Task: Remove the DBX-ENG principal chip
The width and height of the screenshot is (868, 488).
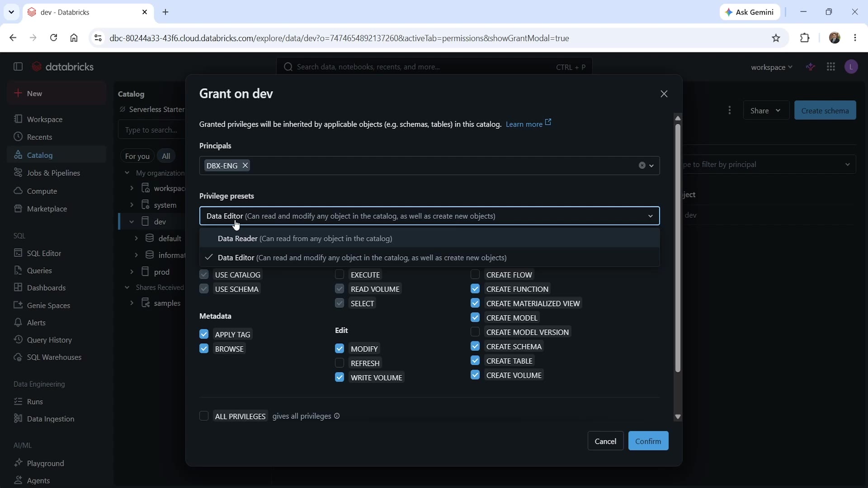Action: click(x=245, y=165)
